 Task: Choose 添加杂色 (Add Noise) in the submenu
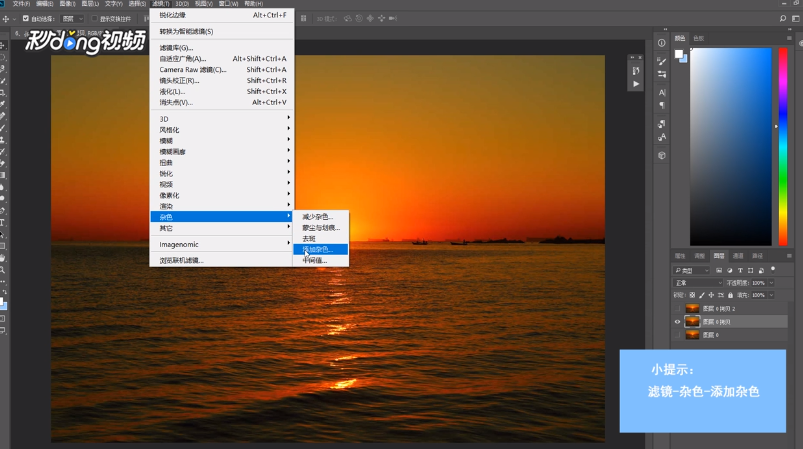click(321, 249)
